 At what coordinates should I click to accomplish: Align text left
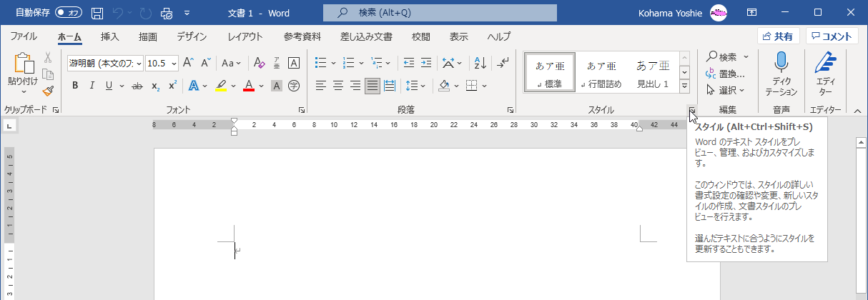tap(321, 86)
